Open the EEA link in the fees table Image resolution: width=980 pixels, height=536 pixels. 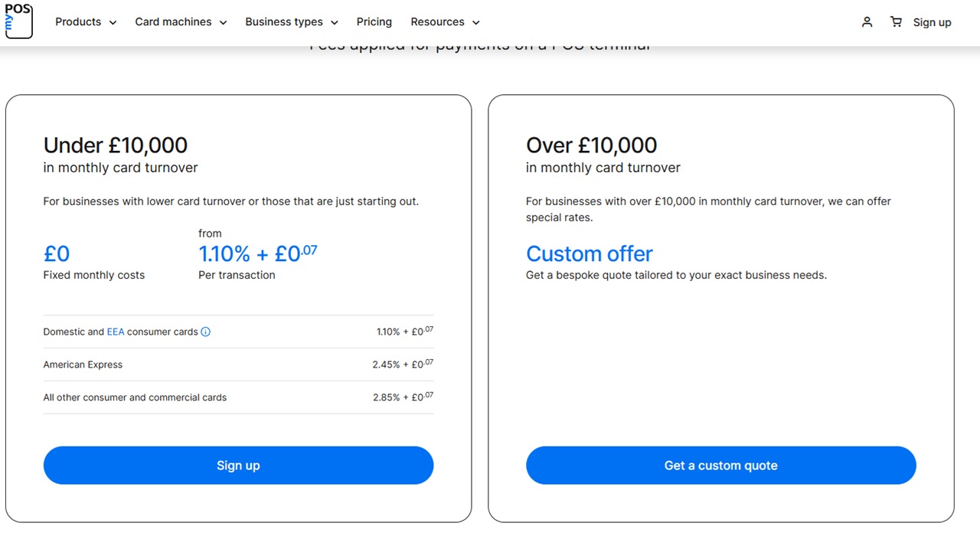point(116,332)
